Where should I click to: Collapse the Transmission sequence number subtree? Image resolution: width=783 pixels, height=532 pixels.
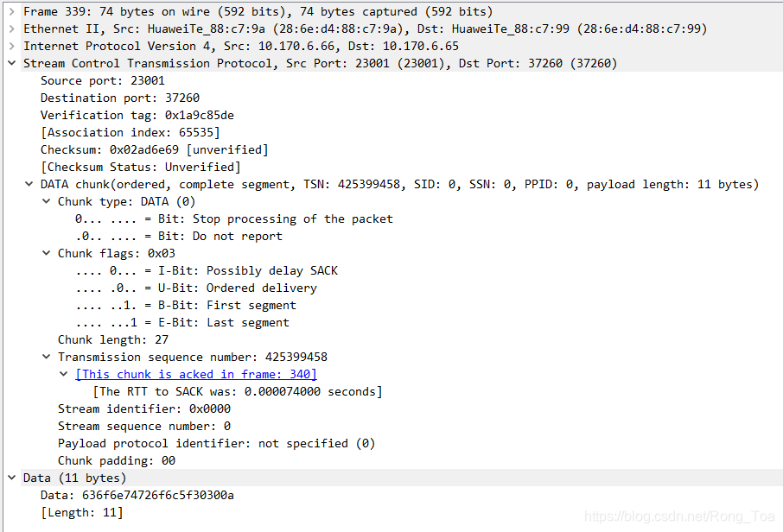tap(46, 357)
